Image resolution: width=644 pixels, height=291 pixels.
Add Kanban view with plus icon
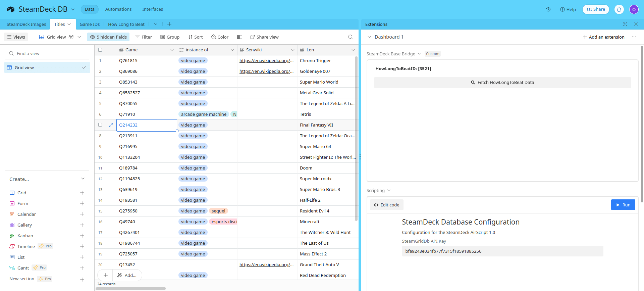point(82,236)
